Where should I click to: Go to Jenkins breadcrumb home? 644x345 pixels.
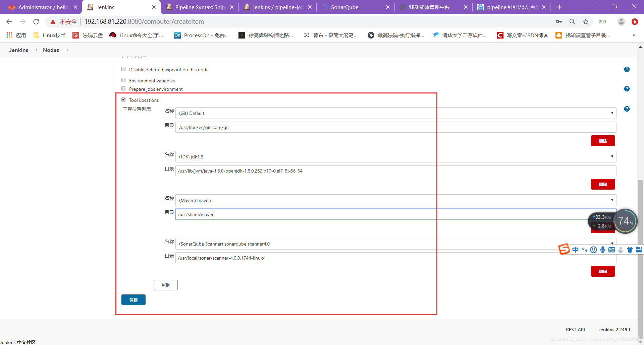coord(19,50)
